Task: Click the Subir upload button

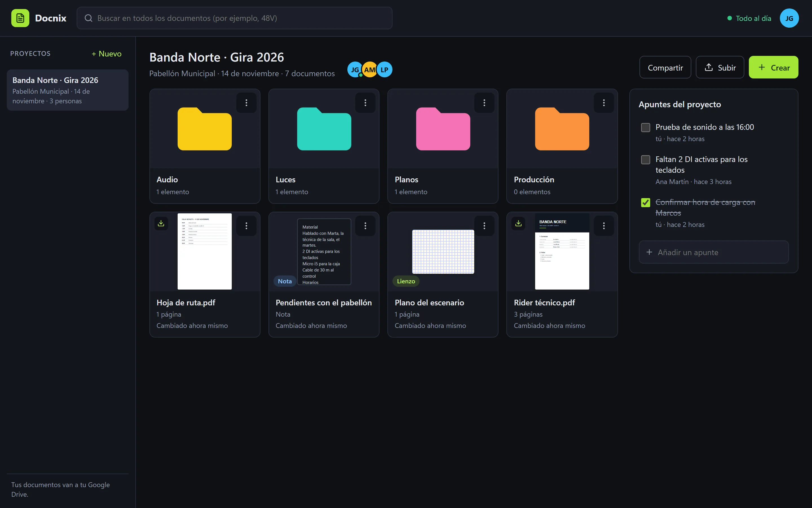Action: 720,67
